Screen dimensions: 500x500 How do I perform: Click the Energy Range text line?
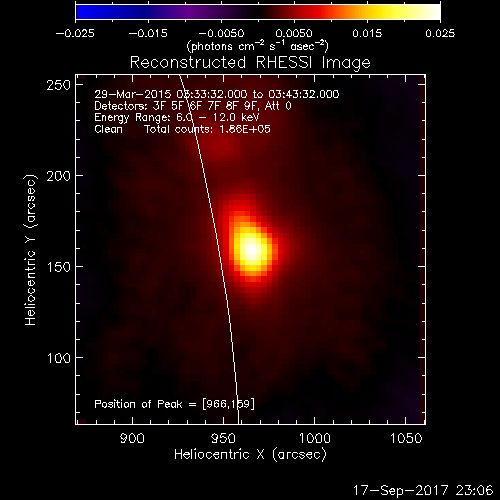[177, 117]
